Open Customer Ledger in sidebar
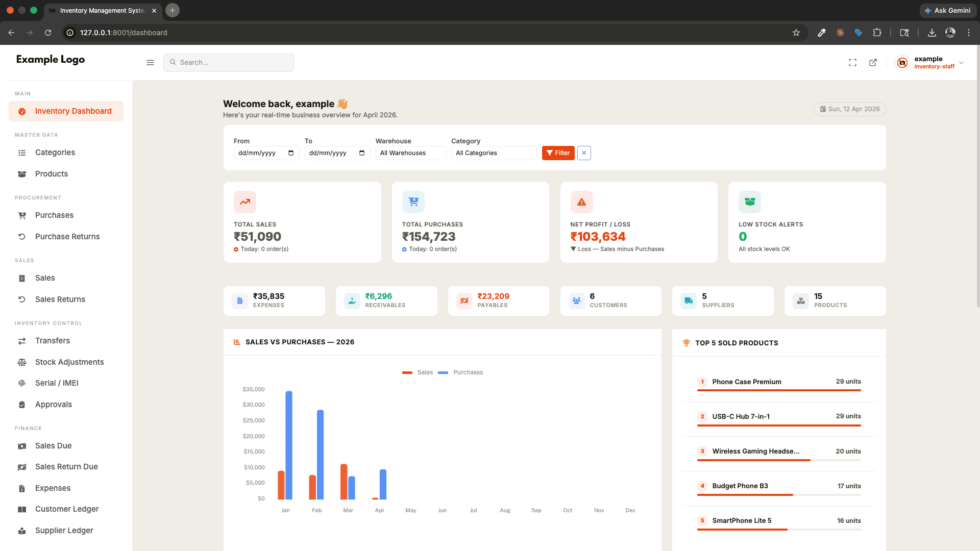This screenshot has height=551, width=980. click(x=66, y=509)
